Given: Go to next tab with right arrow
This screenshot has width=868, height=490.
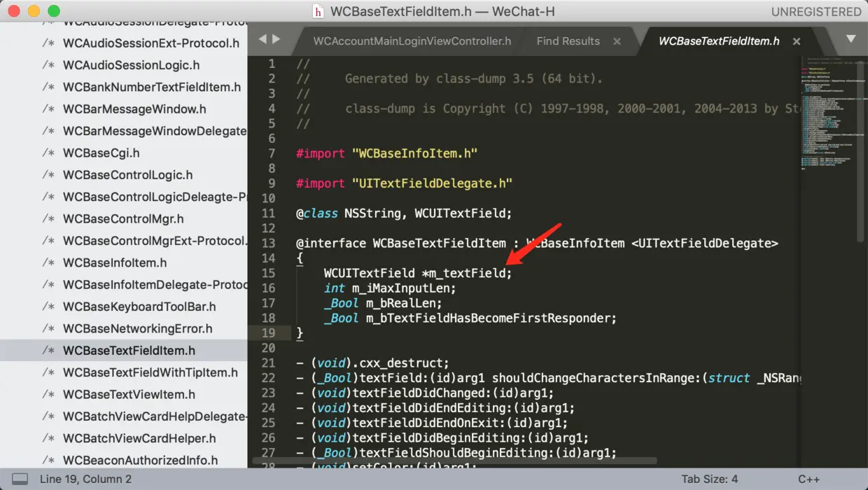Looking at the screenshot, I should pos(276,39).
